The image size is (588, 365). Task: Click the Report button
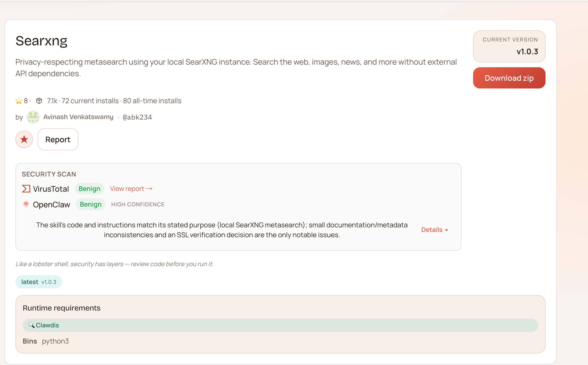58,139
